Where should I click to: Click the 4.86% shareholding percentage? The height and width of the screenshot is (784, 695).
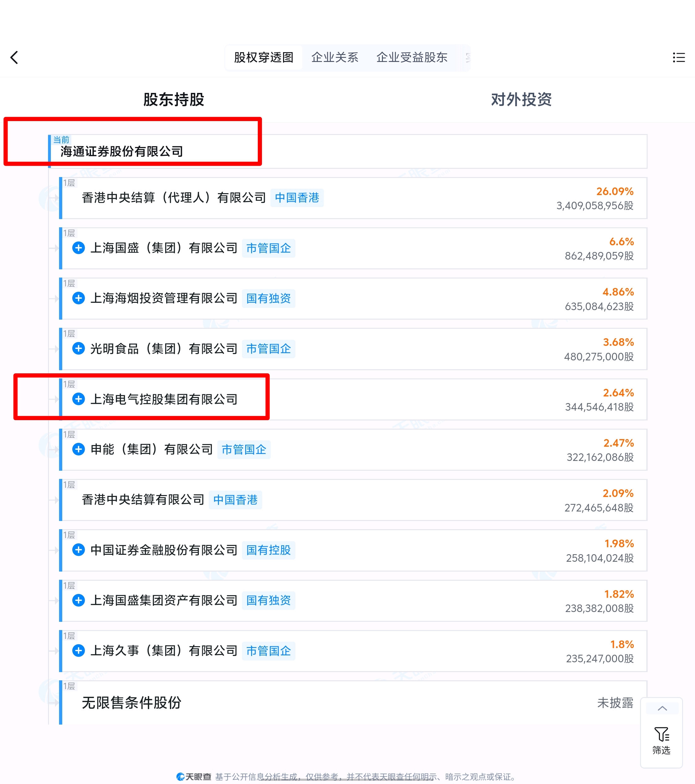[618, 291]
